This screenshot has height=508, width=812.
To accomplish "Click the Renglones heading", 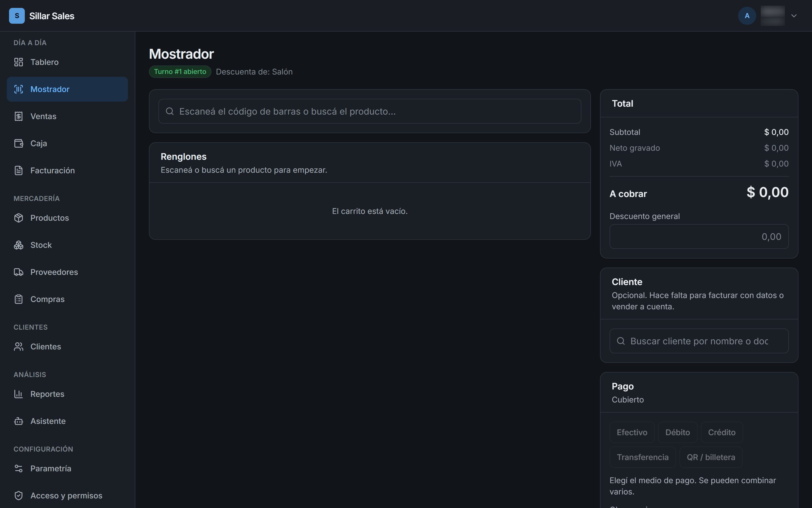I will click(184, 157).
